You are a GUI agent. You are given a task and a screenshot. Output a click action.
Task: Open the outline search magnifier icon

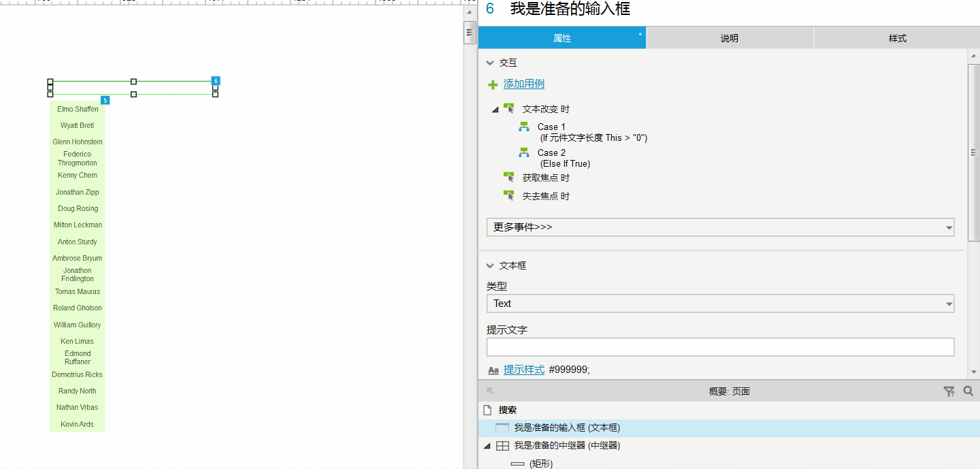point(968,391)
